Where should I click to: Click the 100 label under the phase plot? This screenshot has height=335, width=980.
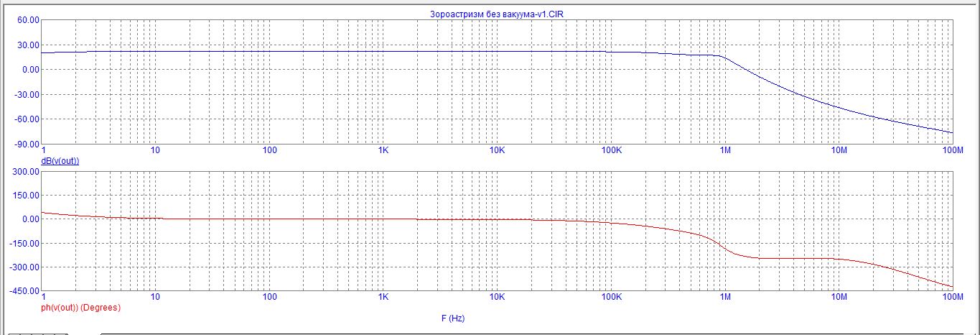tap(269, 297)
